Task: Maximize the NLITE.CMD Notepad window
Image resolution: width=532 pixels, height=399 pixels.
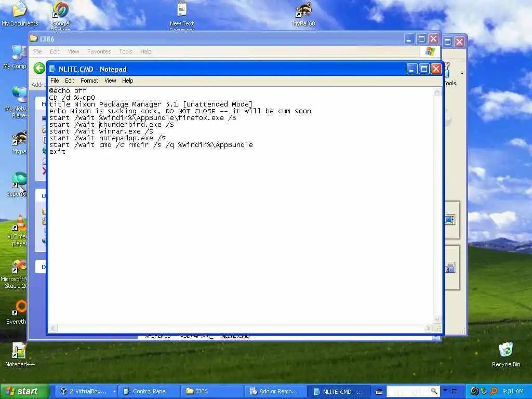Action: (x=424, y=69)
